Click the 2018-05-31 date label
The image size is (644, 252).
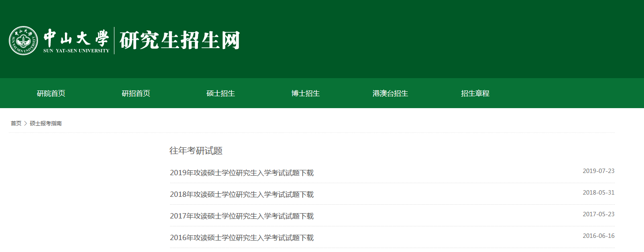pyautogui.click(x=598, y=193)
